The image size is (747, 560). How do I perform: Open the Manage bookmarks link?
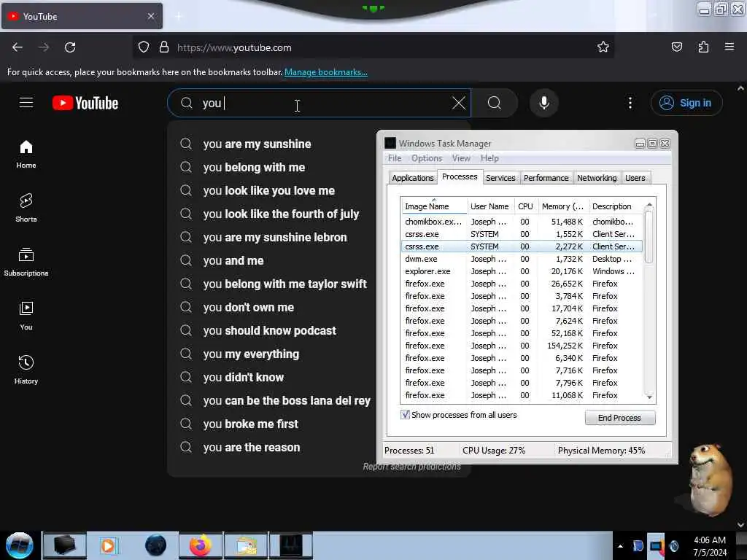tap(326, 72)
